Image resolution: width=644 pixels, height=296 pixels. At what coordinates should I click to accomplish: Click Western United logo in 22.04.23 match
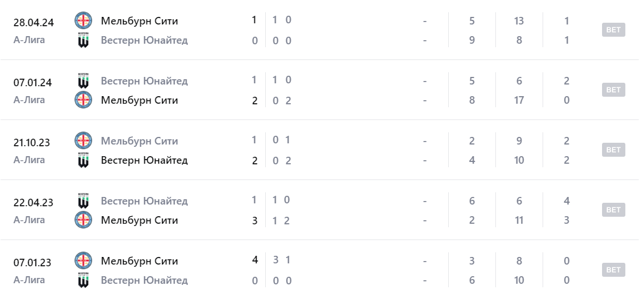[83, 201]
